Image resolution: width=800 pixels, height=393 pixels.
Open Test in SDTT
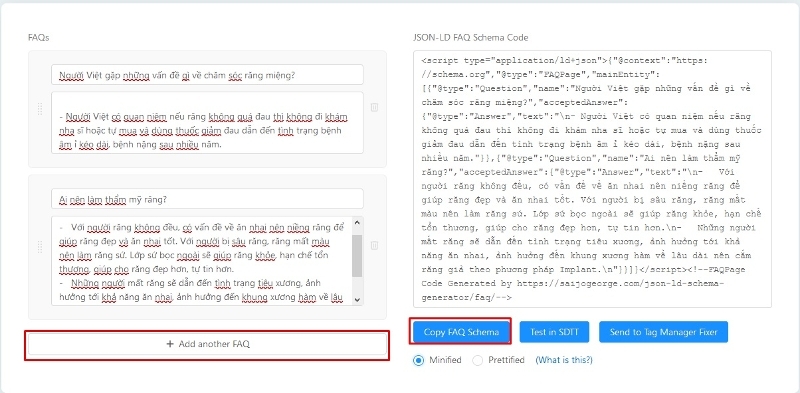[555, 332]
